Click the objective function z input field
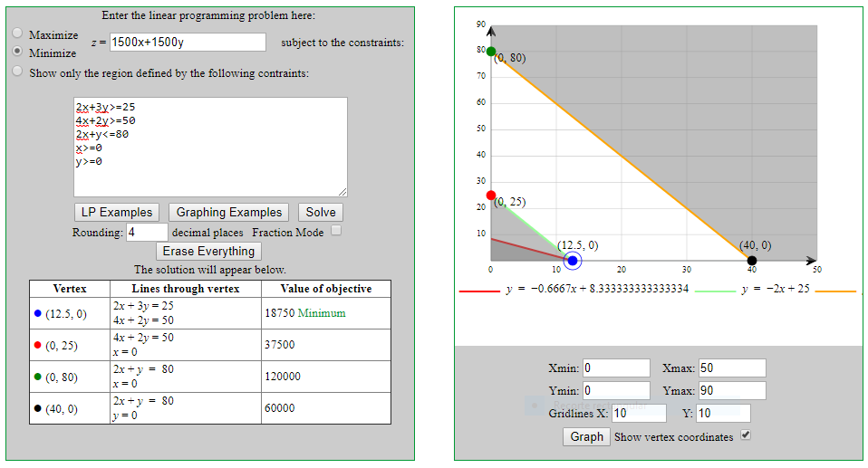The image size is (868, 468). pos(188,43)
